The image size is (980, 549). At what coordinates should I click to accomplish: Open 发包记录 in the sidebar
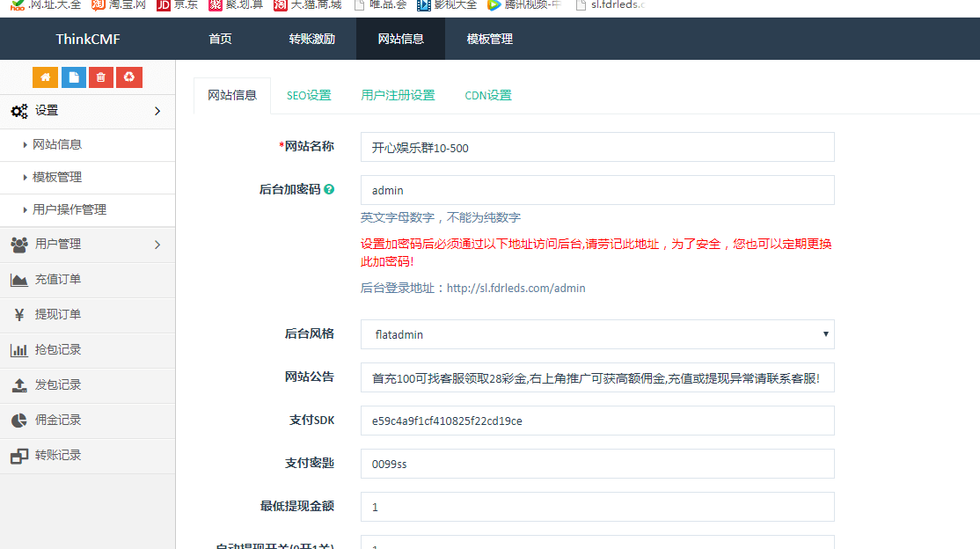(x=58, y=385)
